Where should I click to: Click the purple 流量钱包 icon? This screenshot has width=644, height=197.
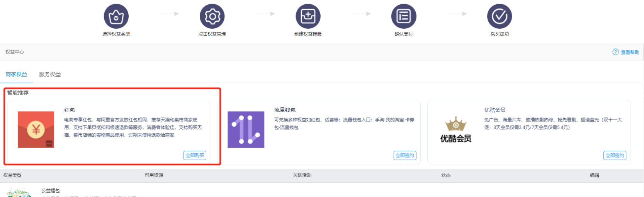click(x=246, y=130)
